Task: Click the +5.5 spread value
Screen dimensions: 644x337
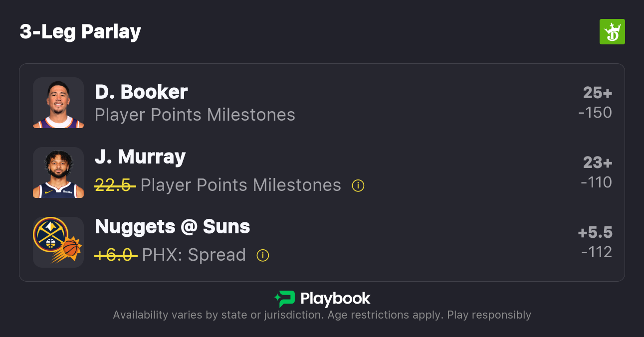Action: 595,233
